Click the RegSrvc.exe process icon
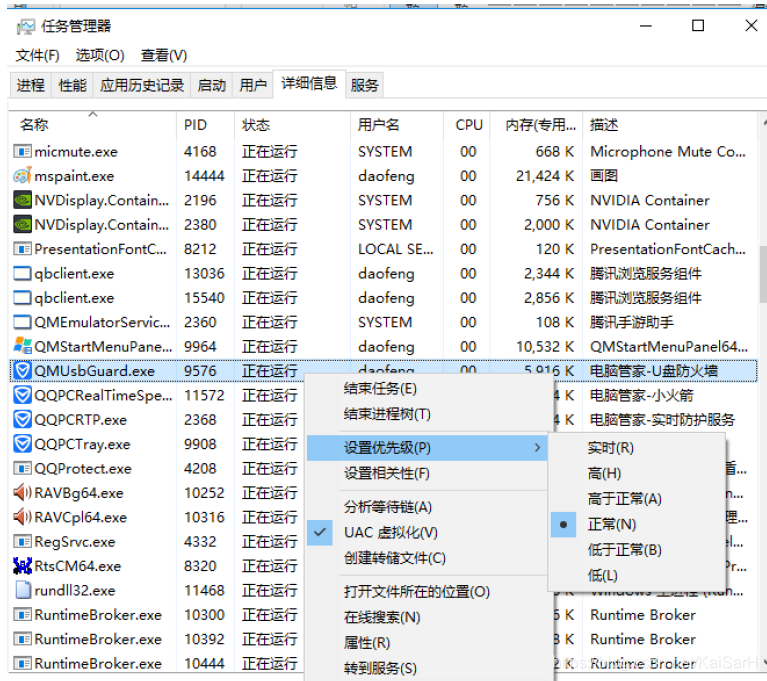 [22, 542]
